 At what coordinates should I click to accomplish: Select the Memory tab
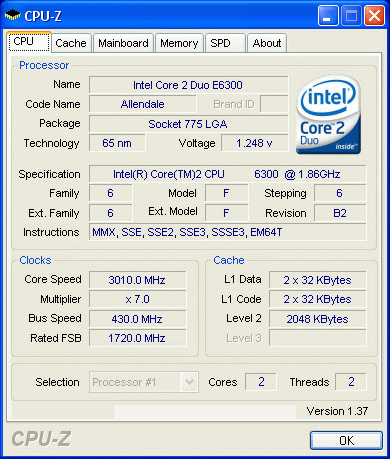pyautogui.click(x=179, y=43)
